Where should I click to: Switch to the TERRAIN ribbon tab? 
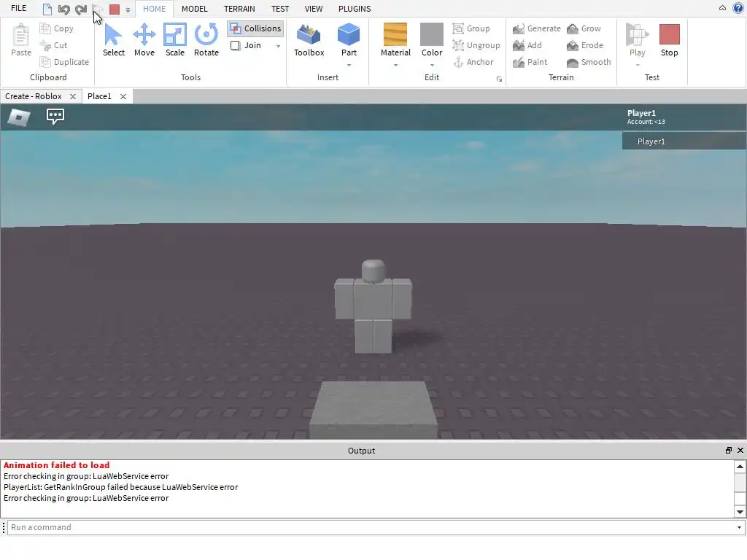[x=239, y=9]
